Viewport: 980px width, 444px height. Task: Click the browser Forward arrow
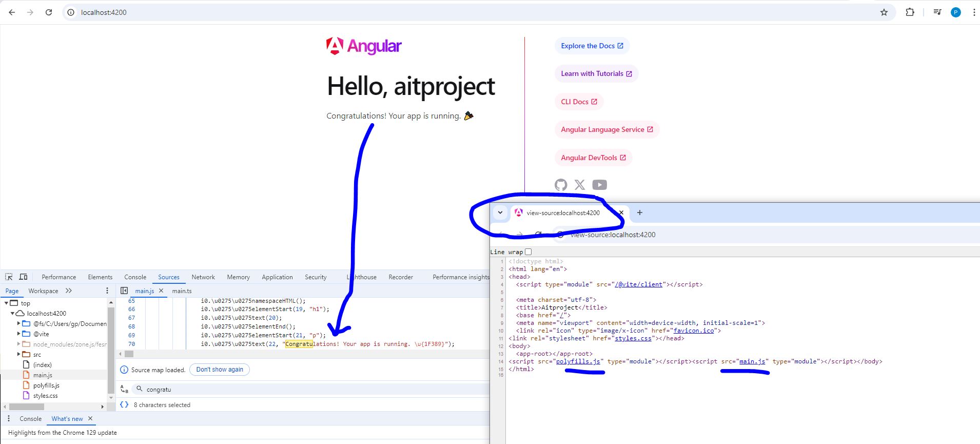30,12
